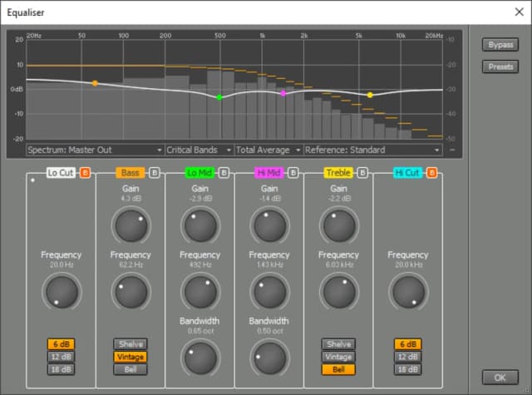Viewport: 532px width, 395px height.
Task: Open the Spectrum: Master Out dropdown
Action: tap(95, 150)
